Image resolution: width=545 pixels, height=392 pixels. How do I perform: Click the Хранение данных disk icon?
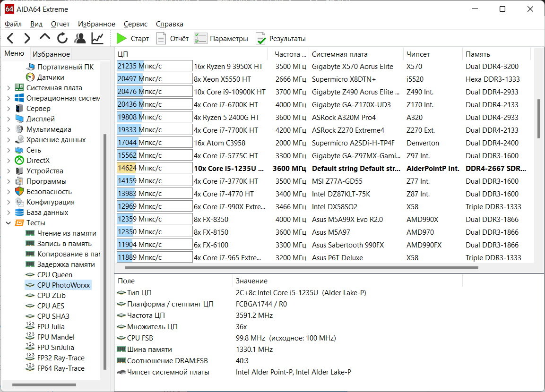[19, 140]
